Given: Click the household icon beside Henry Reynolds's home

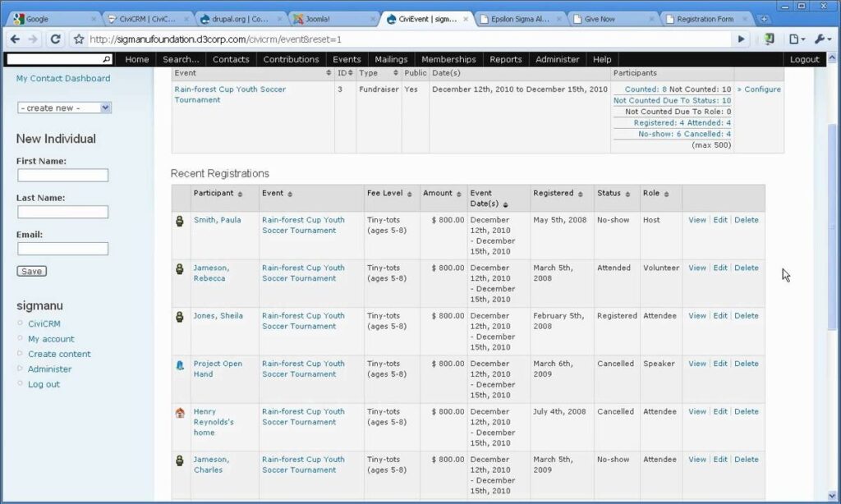Looking at the screenshot, I should click(x=180, y=412).
